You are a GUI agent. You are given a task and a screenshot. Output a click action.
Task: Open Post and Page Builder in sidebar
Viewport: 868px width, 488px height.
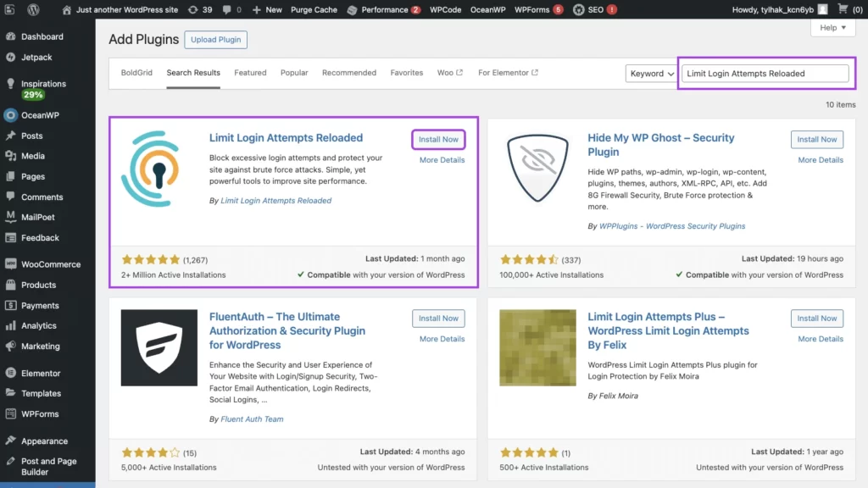pos(47,467)
